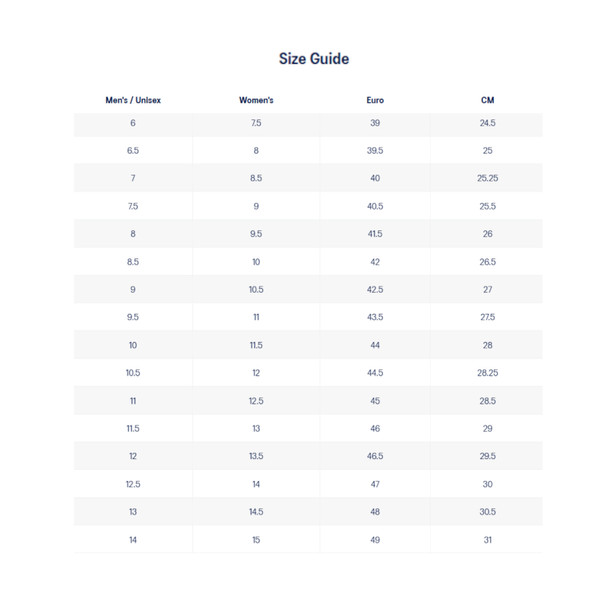Select Women's size 10.5 cell
Image resolution: width=608 pixels, height=608 pixels.
coord(256,289)
